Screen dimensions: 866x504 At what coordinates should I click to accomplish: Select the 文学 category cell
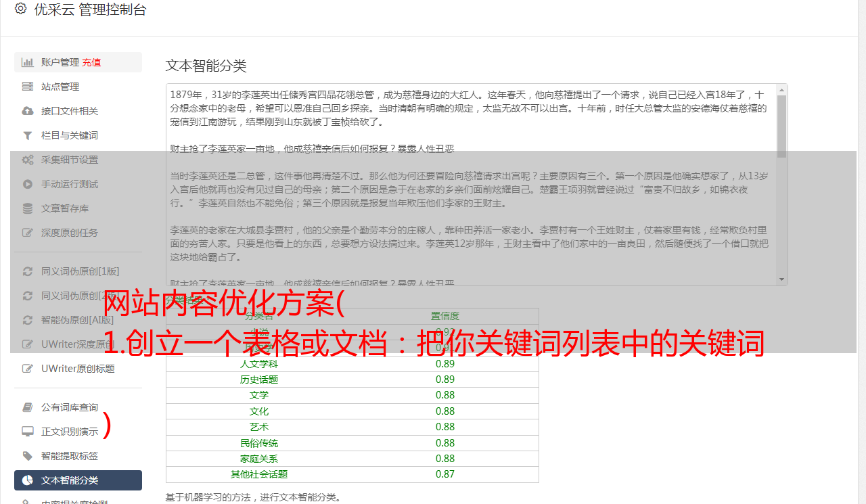coord(259,395)
